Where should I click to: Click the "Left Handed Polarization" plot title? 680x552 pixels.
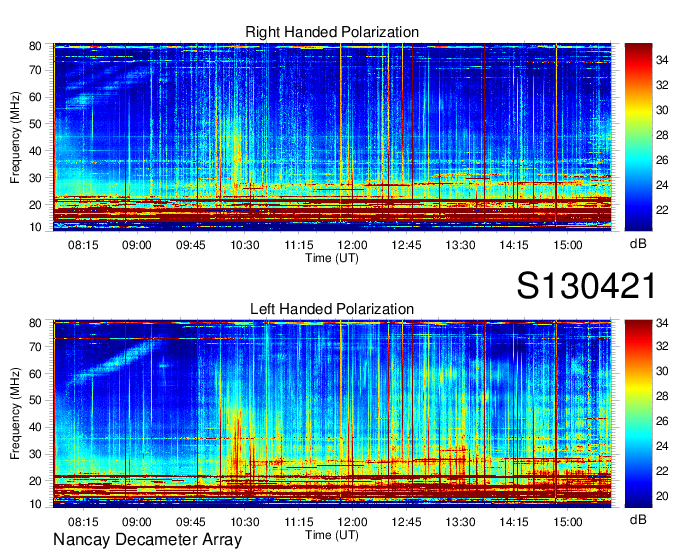click(332, 309)
